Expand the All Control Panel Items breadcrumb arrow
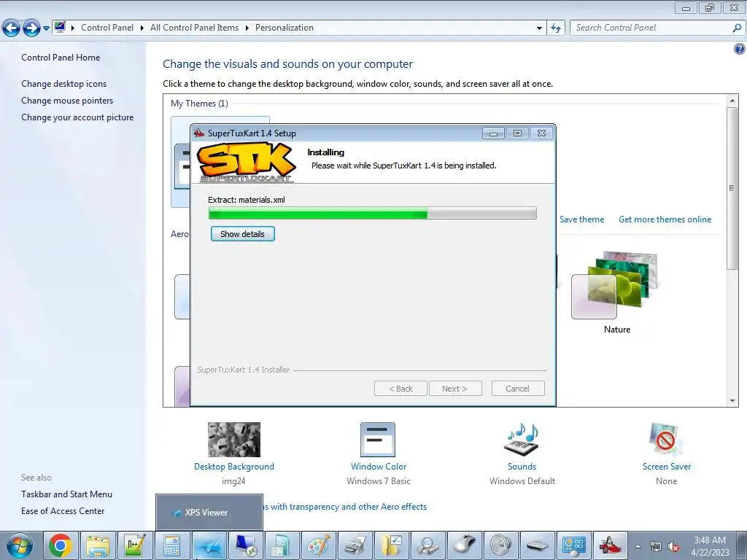747x560 pixels. (247, 28)
